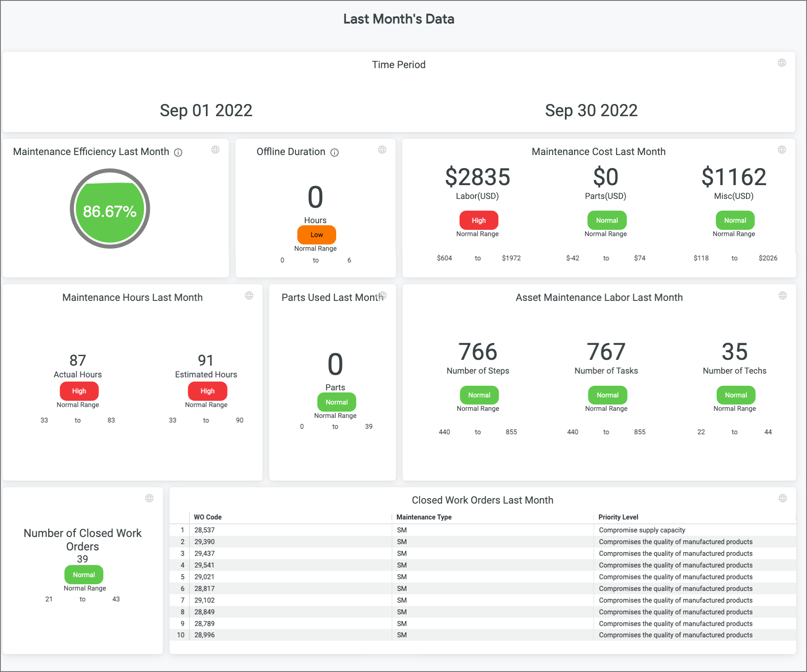Click the globe icon on Asset Maintenance Labor card
Viewport: 807px width, 672px height.
point(783,295)
